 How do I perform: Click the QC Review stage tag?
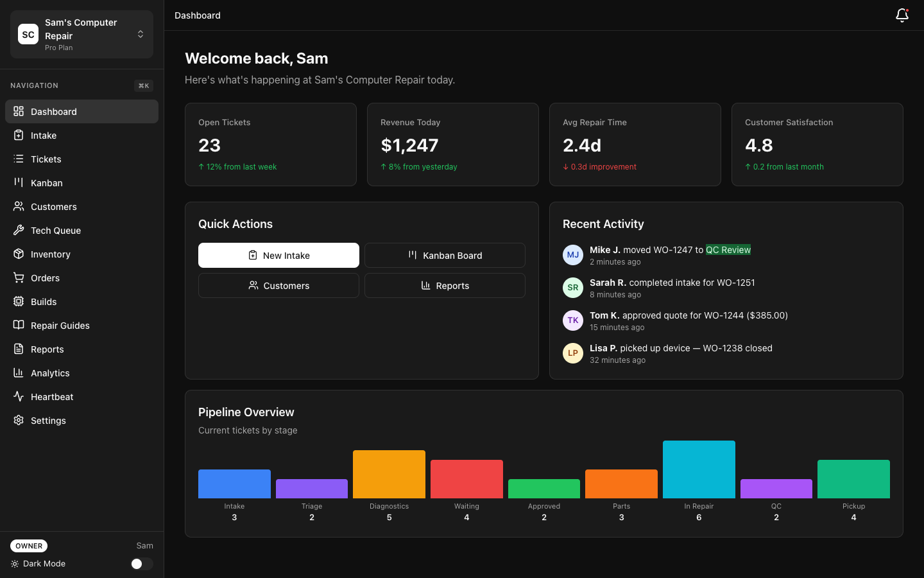pyautogui.click(x=728, y=250)
